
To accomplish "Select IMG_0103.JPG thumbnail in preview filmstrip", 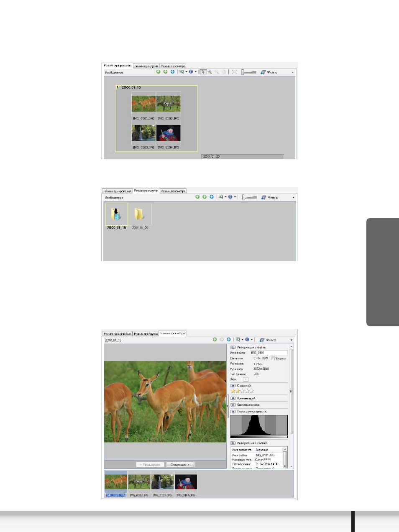I will pos(162,482).
